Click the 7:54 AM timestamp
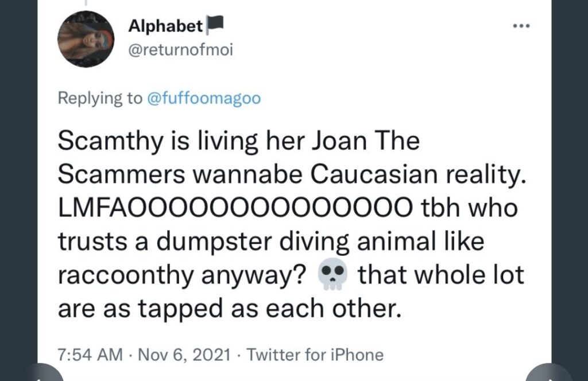Image resolution: width=588 pixels, height=381 pixels. 90,355
